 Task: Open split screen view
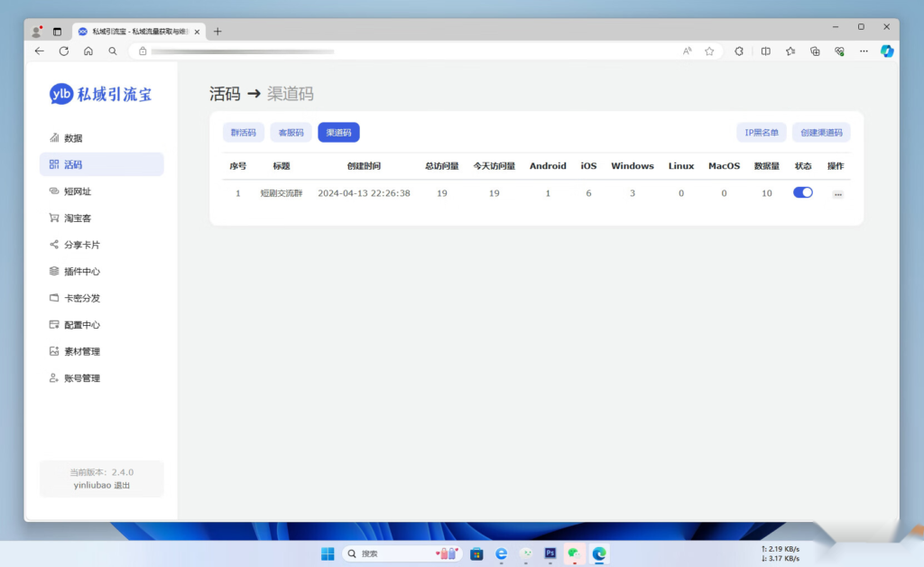tap(765, 51)
